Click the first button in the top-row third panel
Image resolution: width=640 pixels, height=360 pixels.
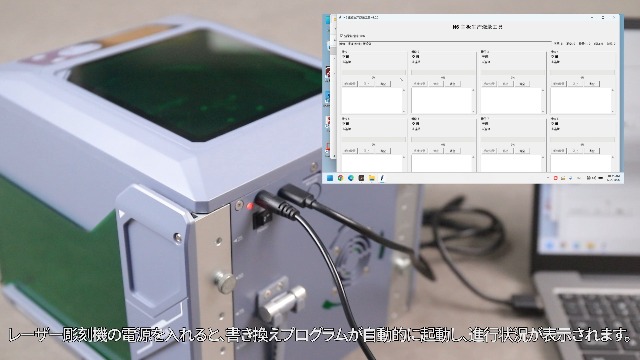pos(489,84)
